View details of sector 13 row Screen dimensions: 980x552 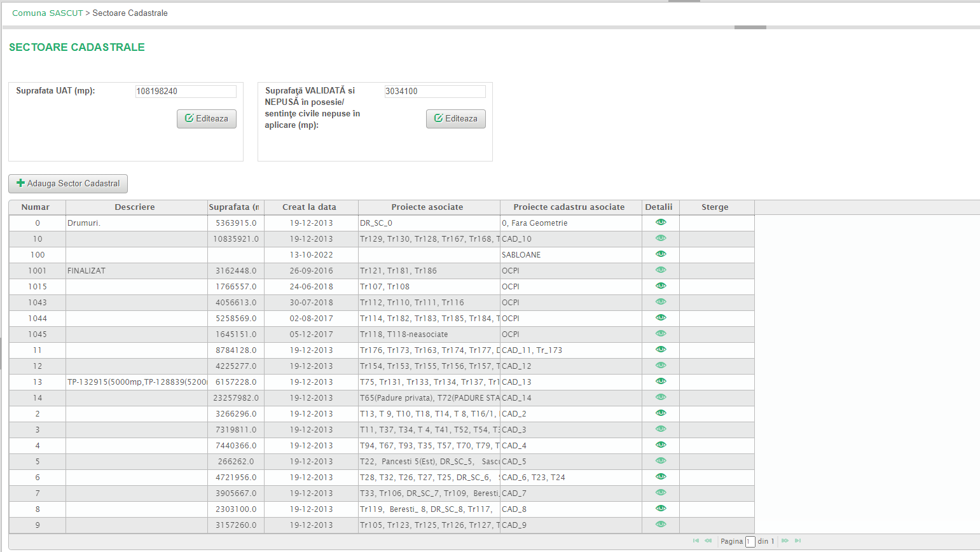coord(661,382)
